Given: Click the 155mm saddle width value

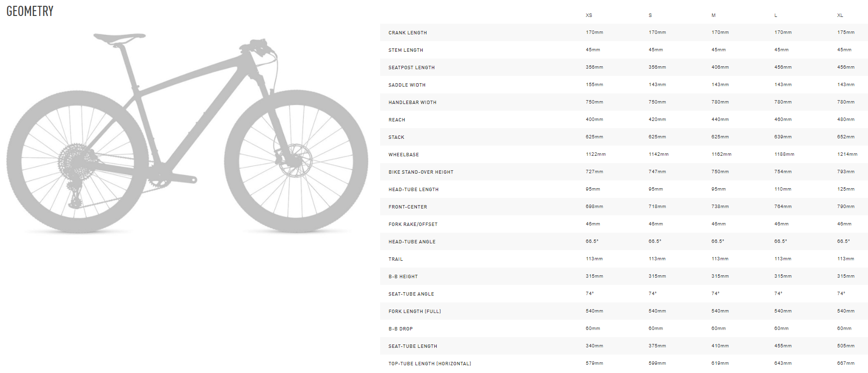Looking at the screenshot, I should point(594,85).
